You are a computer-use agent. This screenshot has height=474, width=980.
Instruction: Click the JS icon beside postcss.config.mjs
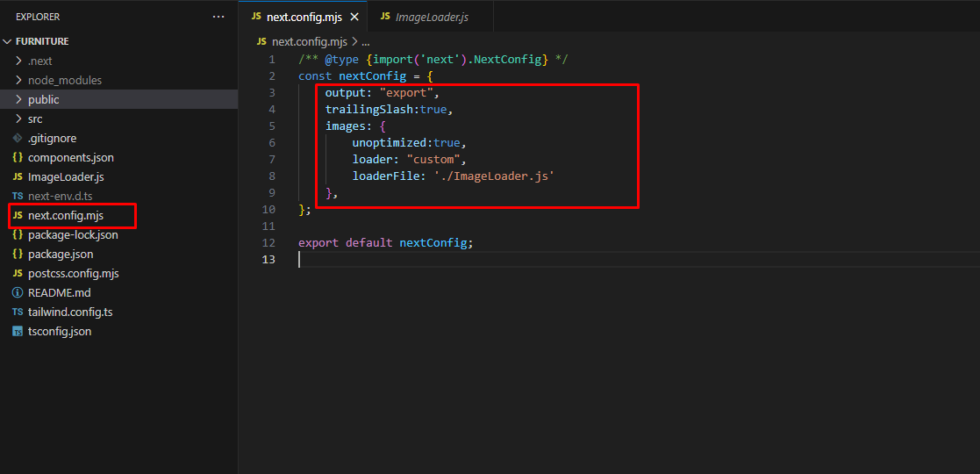coord(18,273)
